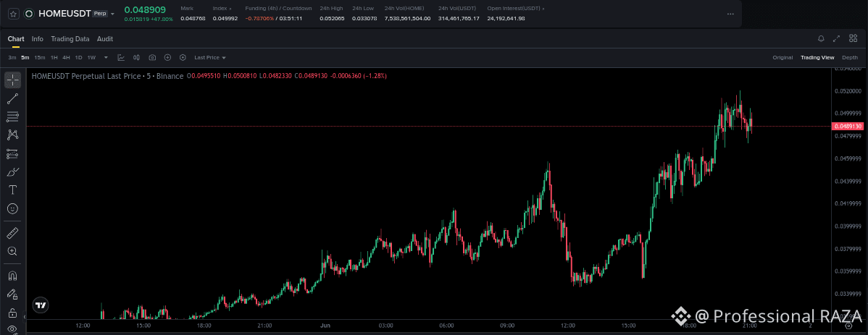Select the 15m timeframe
Viewport: 868px width, 335px height.
[40, 57]
